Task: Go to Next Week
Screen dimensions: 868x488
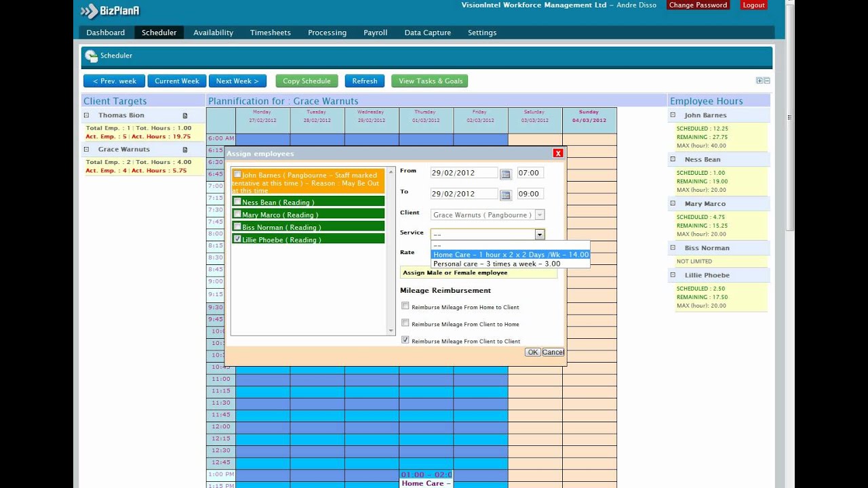Action: point(237,81)
